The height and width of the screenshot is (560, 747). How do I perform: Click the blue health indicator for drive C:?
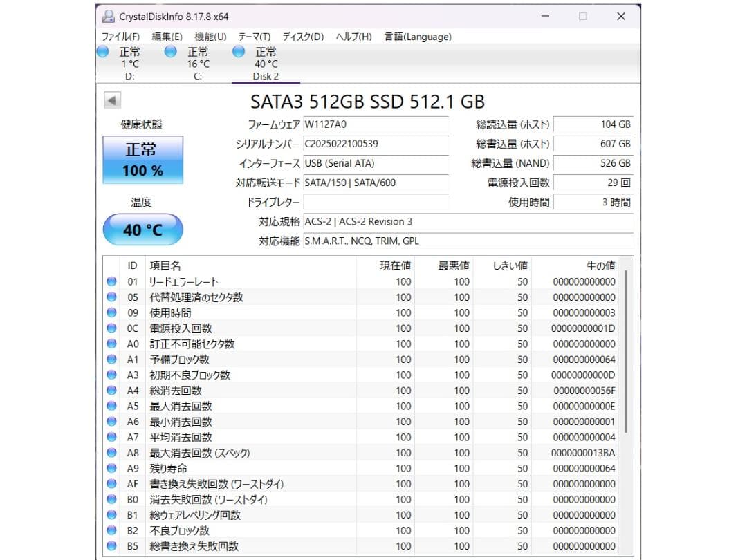click(170, 51)
